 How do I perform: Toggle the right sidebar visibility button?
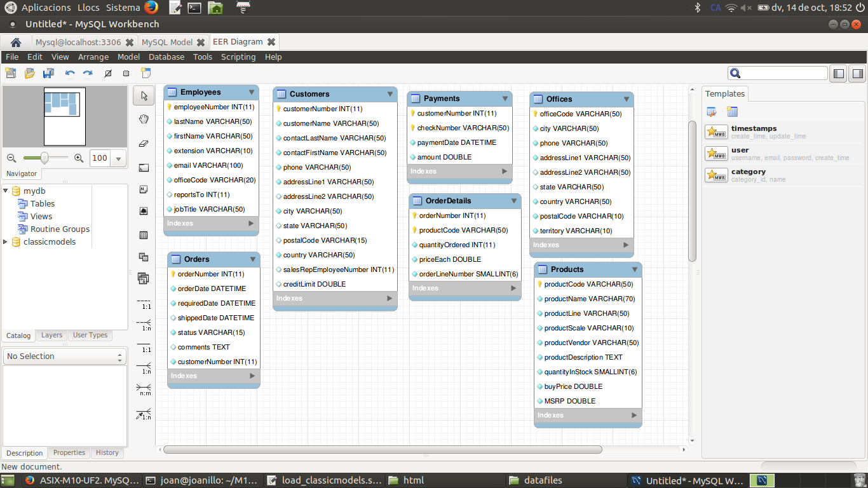(857, 74)
